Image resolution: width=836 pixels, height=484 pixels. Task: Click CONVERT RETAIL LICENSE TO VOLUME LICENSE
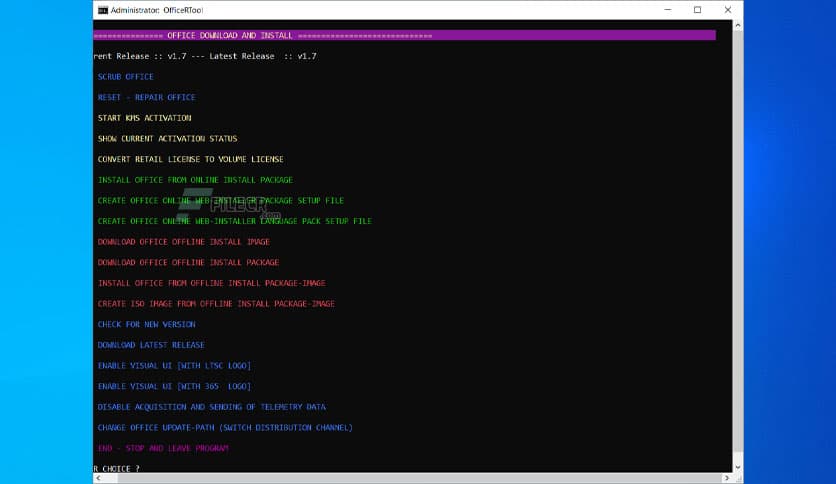(190, 160)
